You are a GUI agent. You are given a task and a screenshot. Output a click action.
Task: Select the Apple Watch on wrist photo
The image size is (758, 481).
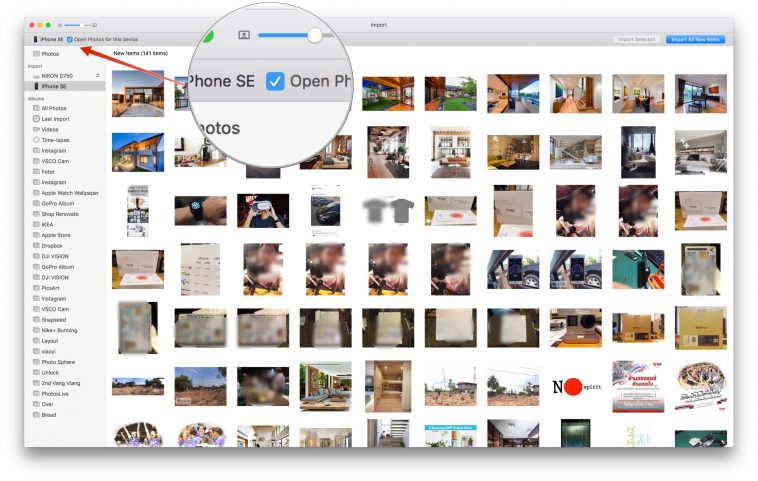201,211
